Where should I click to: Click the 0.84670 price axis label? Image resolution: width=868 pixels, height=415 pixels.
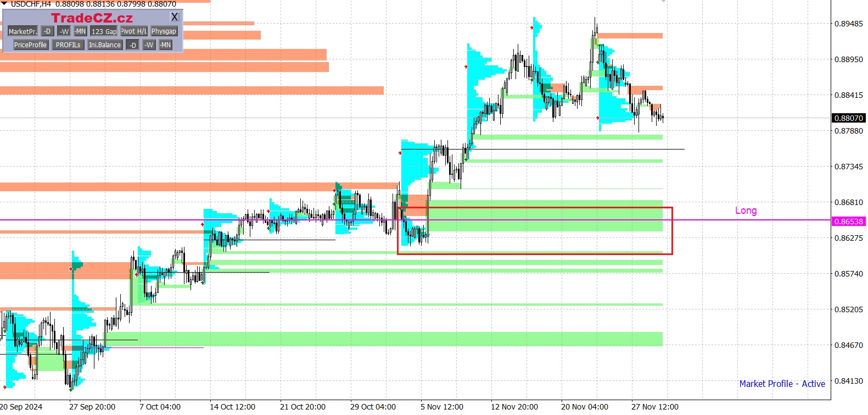click(848, 345)
